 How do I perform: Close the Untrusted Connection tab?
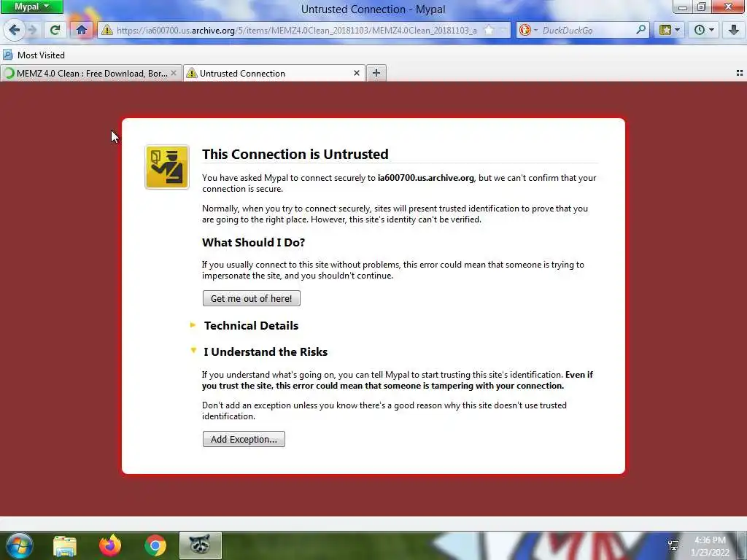click(x=356, y=74)
